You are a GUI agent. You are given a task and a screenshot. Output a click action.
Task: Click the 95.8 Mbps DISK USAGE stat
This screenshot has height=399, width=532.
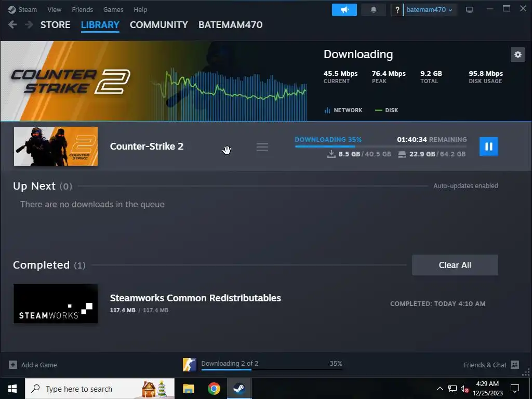click(486, 77)
